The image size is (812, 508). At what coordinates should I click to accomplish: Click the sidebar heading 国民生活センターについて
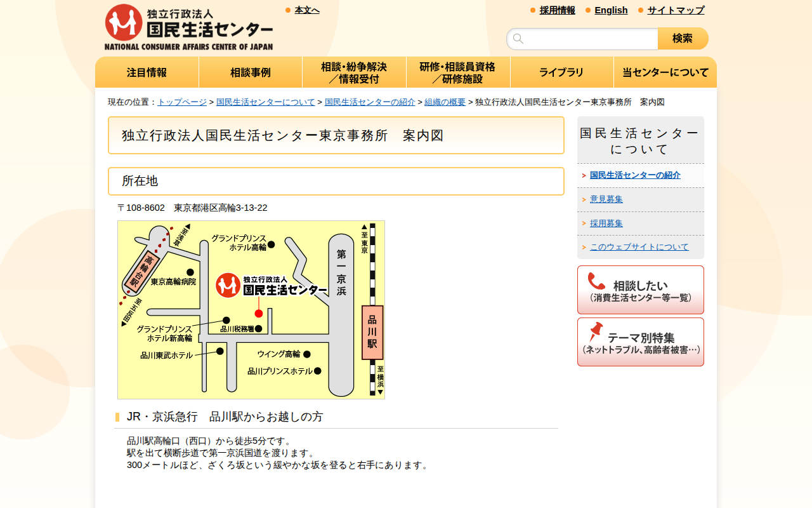(641, 141)
